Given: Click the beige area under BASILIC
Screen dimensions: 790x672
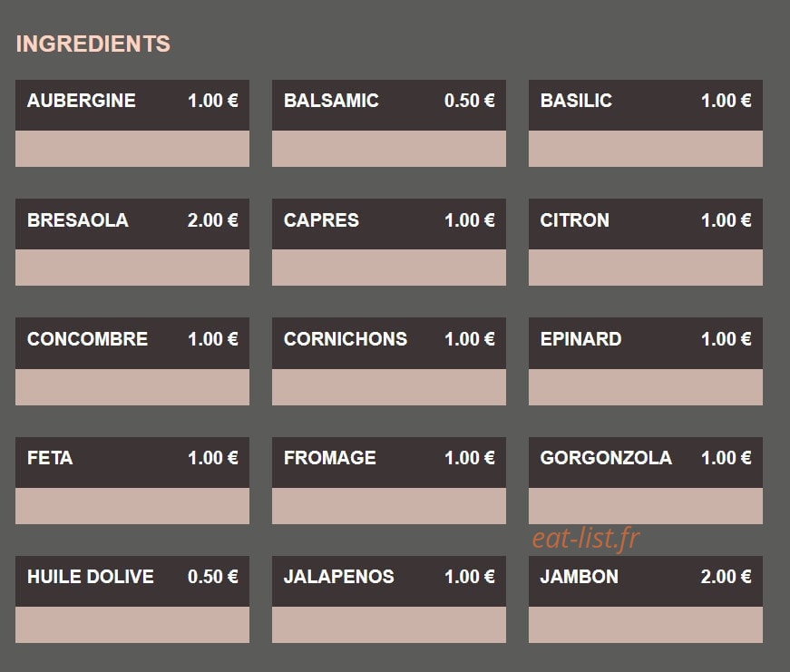Looking at the screenshot, I should [x=646, y=149].
